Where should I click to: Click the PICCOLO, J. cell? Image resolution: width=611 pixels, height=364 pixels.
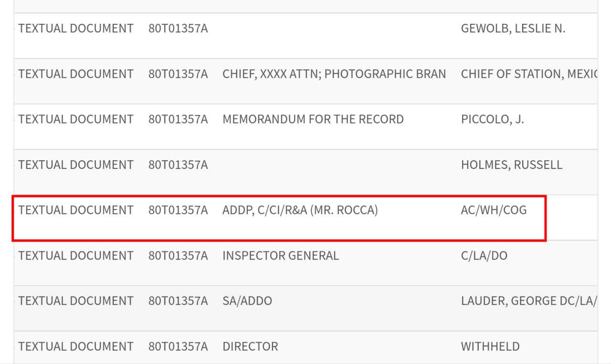(492, 119)
